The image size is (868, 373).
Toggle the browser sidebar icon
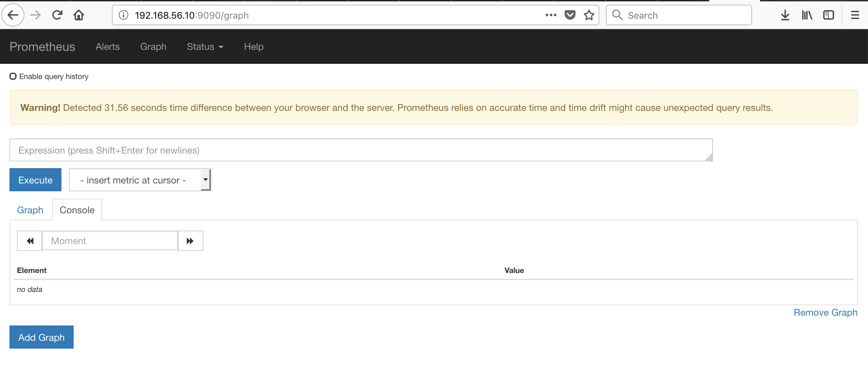[828, 15]
